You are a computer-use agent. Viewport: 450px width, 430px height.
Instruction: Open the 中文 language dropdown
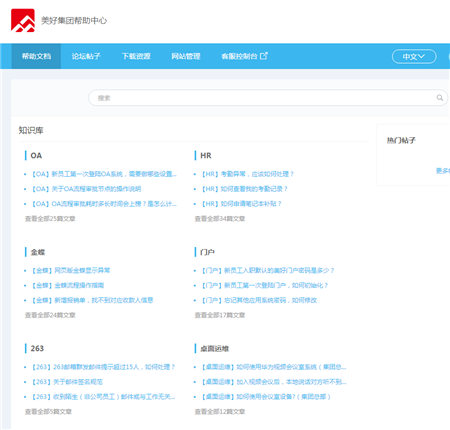click(x=414, y=56)
